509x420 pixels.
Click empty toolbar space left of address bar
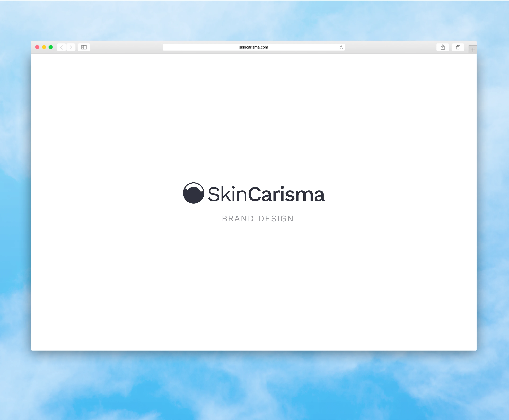click(126, 47)
